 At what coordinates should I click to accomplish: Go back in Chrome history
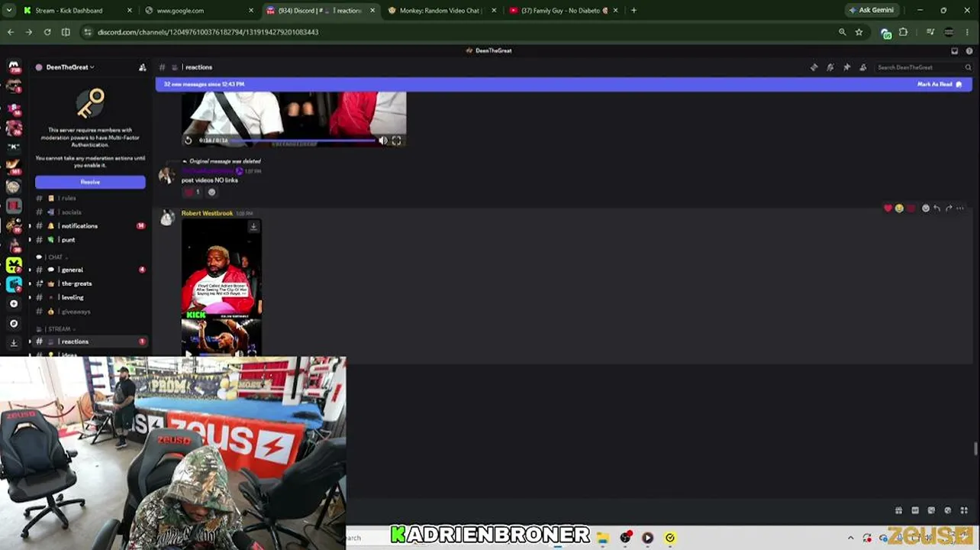point(11,32)
